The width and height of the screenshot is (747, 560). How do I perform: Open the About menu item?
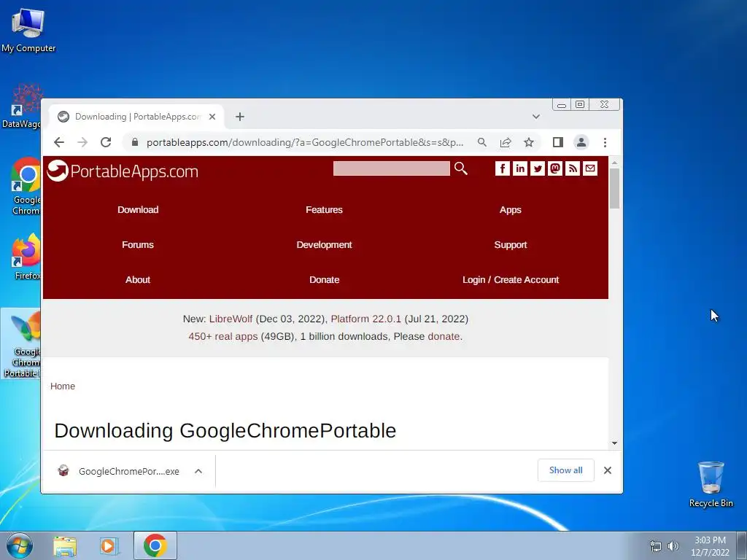(138, 280)
